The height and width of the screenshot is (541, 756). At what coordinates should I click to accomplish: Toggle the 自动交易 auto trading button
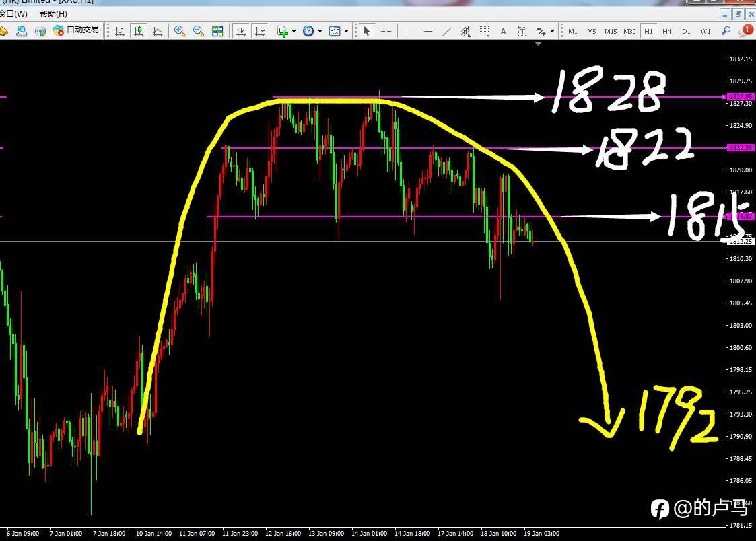pos(77,30)
